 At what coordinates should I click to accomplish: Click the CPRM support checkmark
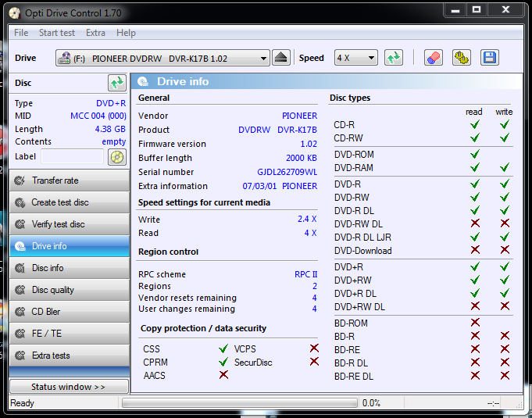pyautogui.click(x=223, y=362)
